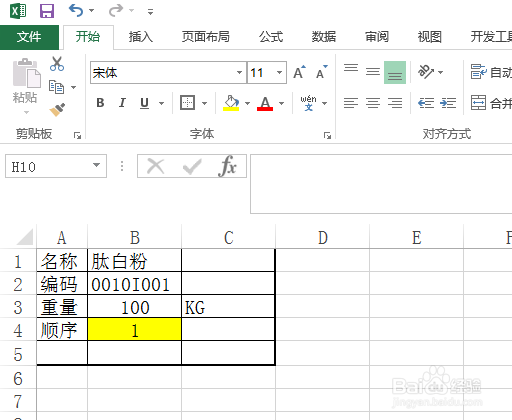Click inside the formula bar input
Viewport: 512px width, 420px height.
point(381,184)
